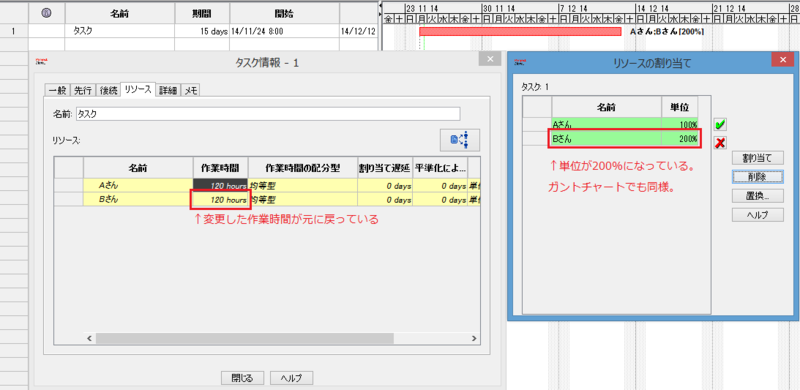Click the app icon in the タスク情報 title bar
The width and height of the screenshot is (800, 390).
[41, 62]
